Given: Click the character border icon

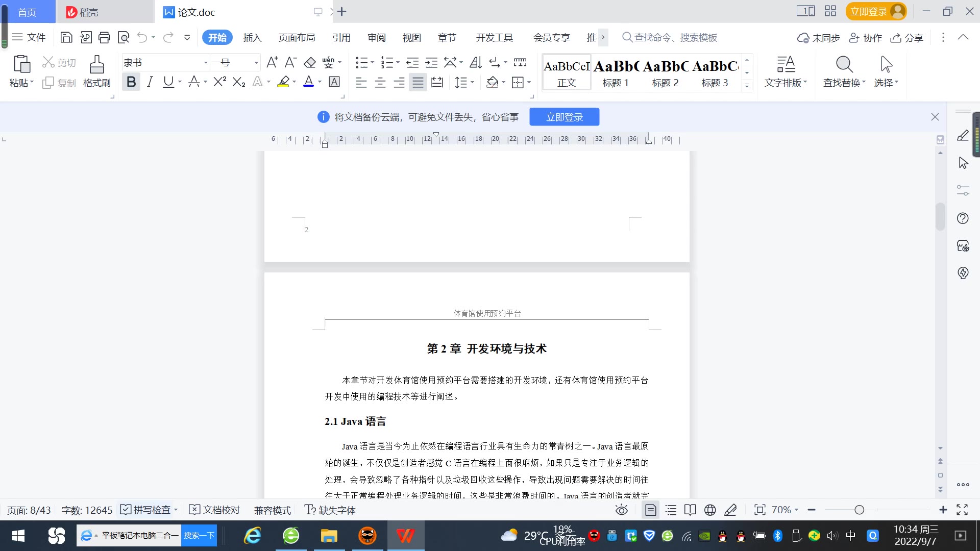Looking at the screenshot, I should (x=334, y=82).
